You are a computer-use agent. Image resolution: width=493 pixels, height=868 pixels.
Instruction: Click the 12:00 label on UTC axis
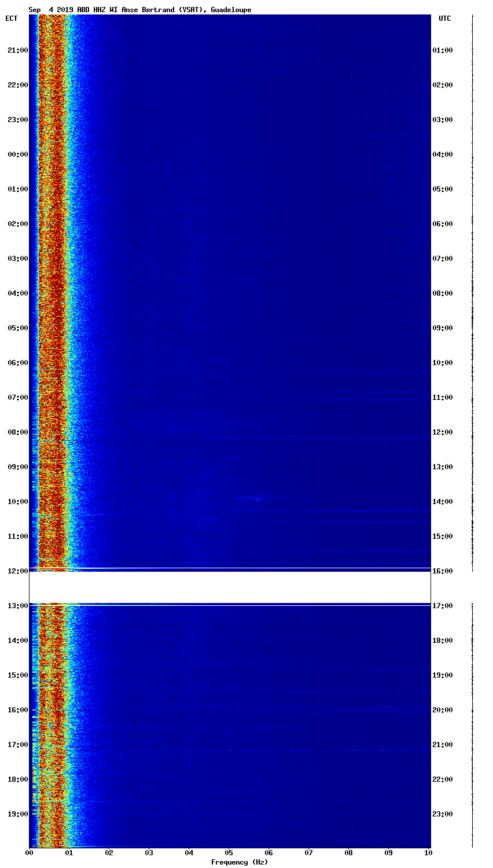pyautogui.click(x=443, y=432)
